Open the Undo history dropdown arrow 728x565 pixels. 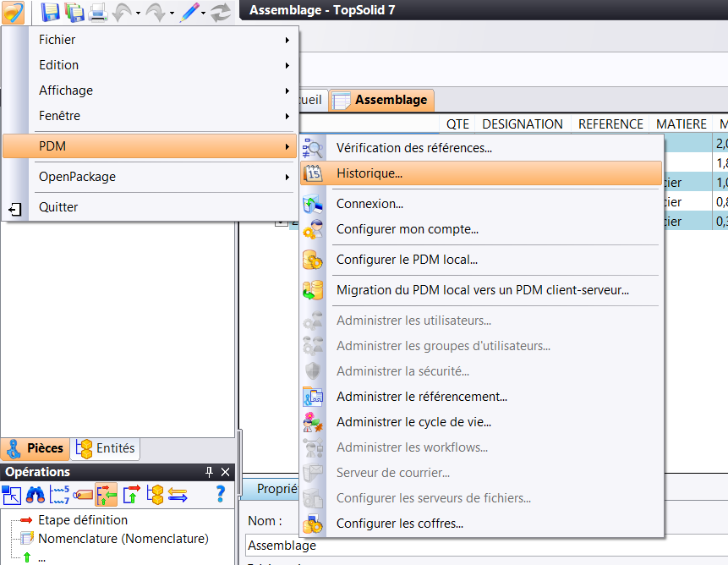(x=139, y=14)
